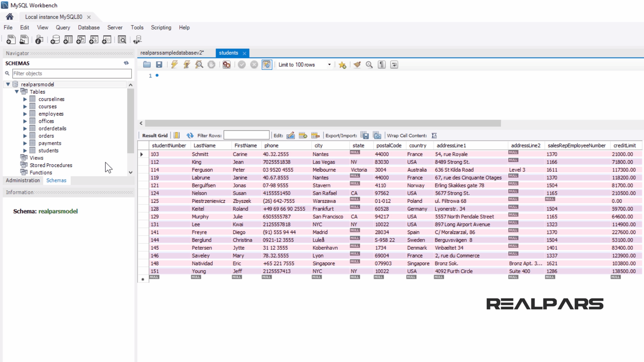Select the Beautify SQL script icon
Image resolution: width=644 pixels, height=362 pixels.
(x=357, y=64)
